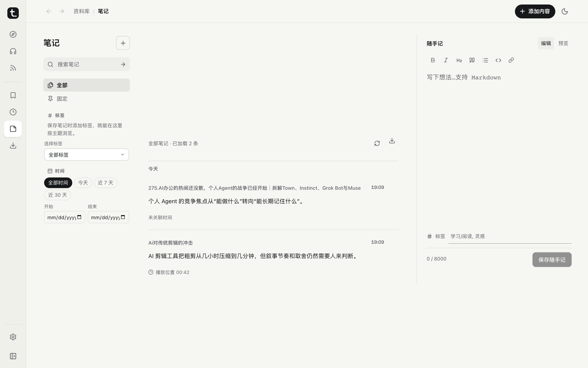Switch to 预览 tab

pyautogui.click(x=563, y=43)
